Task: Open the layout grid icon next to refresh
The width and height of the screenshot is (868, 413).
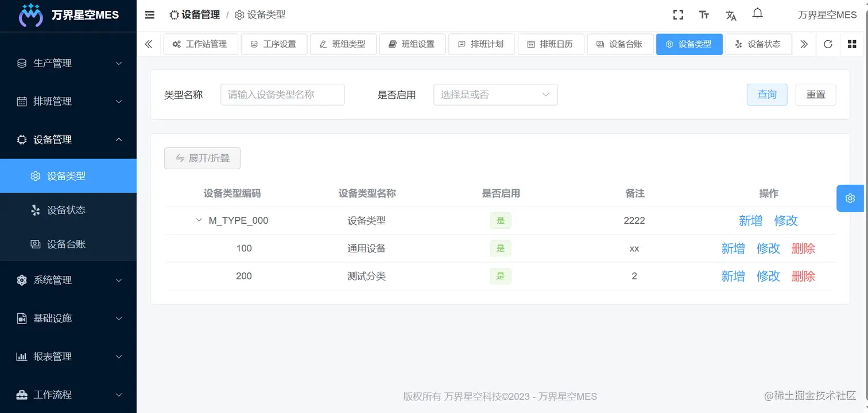Action: (851, 44)
